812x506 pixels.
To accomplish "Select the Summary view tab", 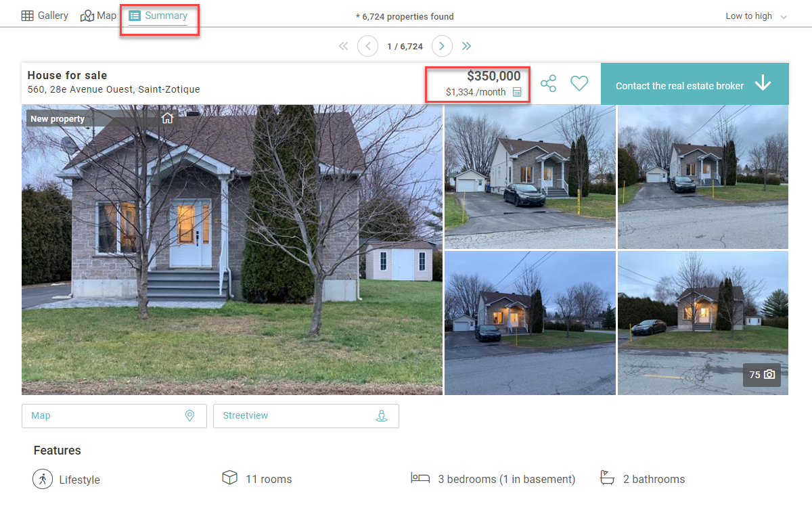I will click(158, 16).
